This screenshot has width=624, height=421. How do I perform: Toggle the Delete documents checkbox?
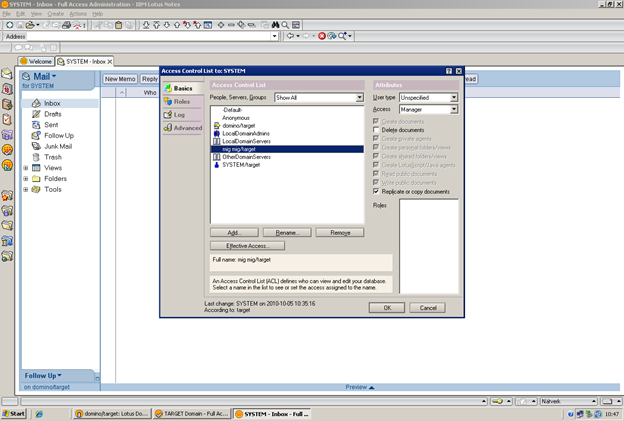[x=376, y=130]
